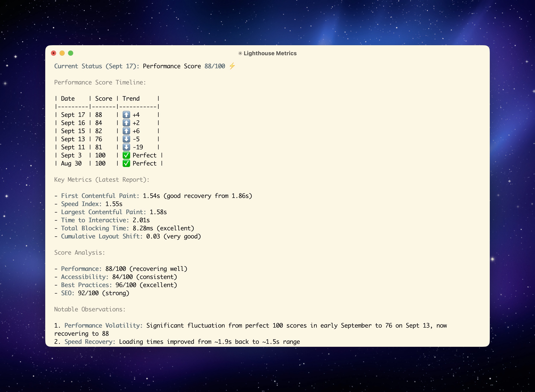535x392 pixels.
Task: Click the 'Score' column header
Action: pos(104,99)
